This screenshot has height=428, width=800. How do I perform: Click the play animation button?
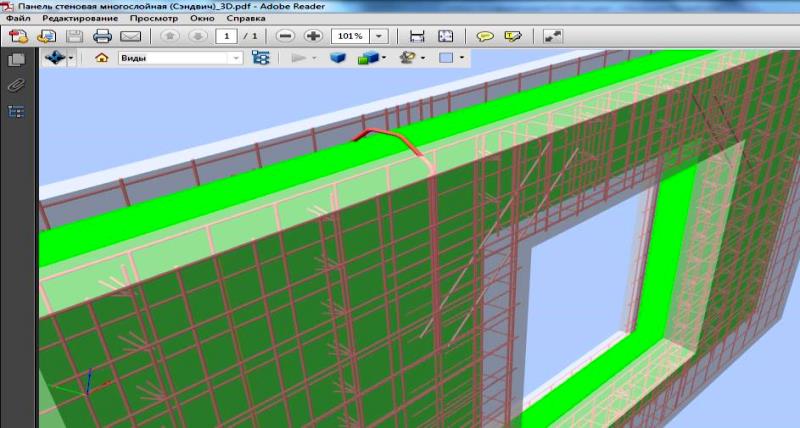[298, 58]
